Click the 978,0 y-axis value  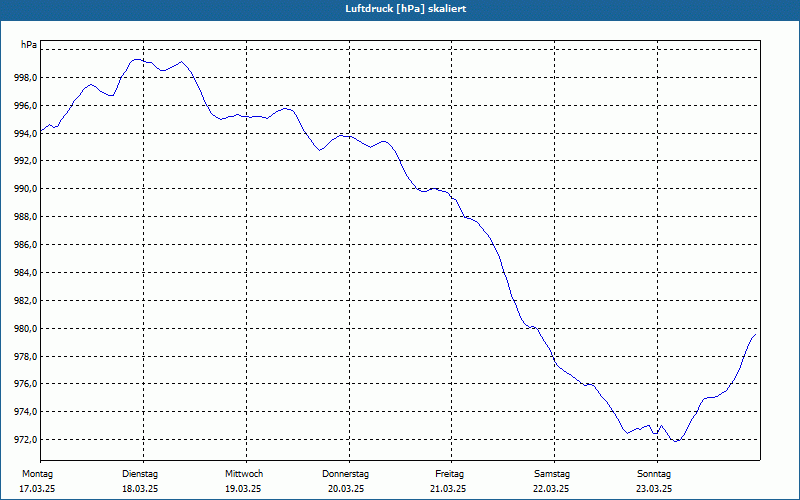26,357
